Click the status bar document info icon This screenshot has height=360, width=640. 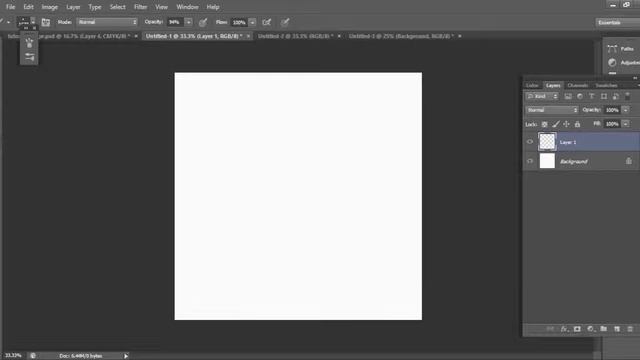coord(33,356)
